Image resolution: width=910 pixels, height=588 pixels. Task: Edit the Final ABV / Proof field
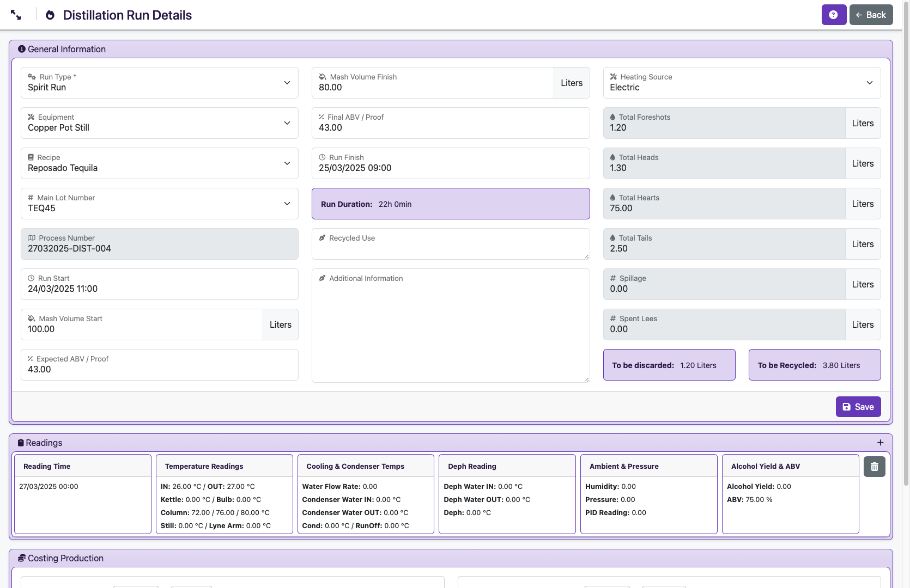tap(450, 128)
